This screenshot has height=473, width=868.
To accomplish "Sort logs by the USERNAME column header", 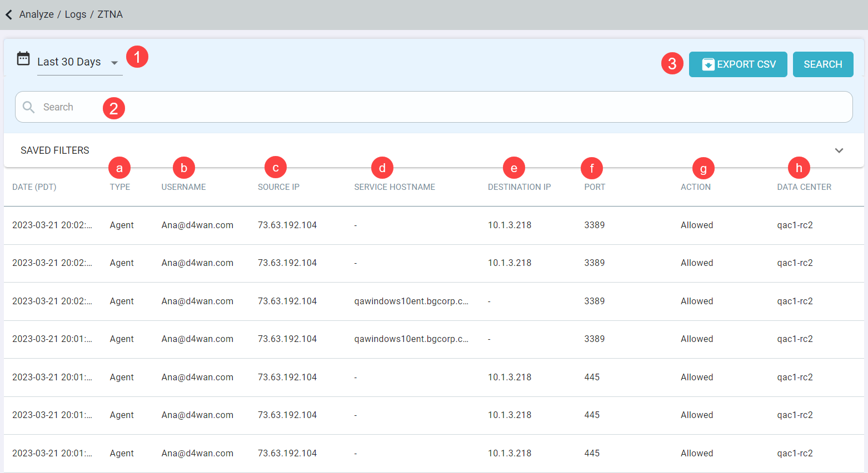I will click(x=183, y=187).
